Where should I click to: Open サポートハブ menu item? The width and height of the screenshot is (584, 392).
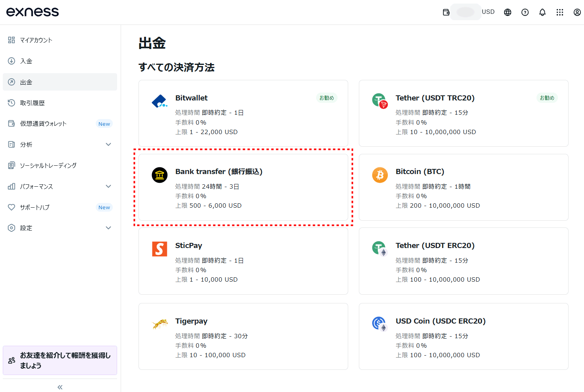point(60,207)
